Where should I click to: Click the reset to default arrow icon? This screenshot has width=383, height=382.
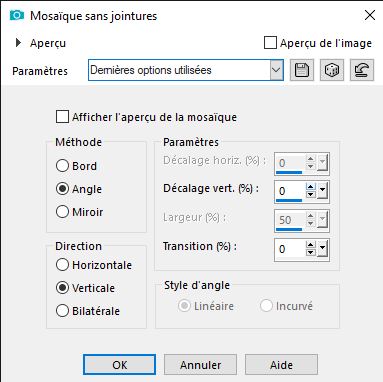tap(362, 70)
